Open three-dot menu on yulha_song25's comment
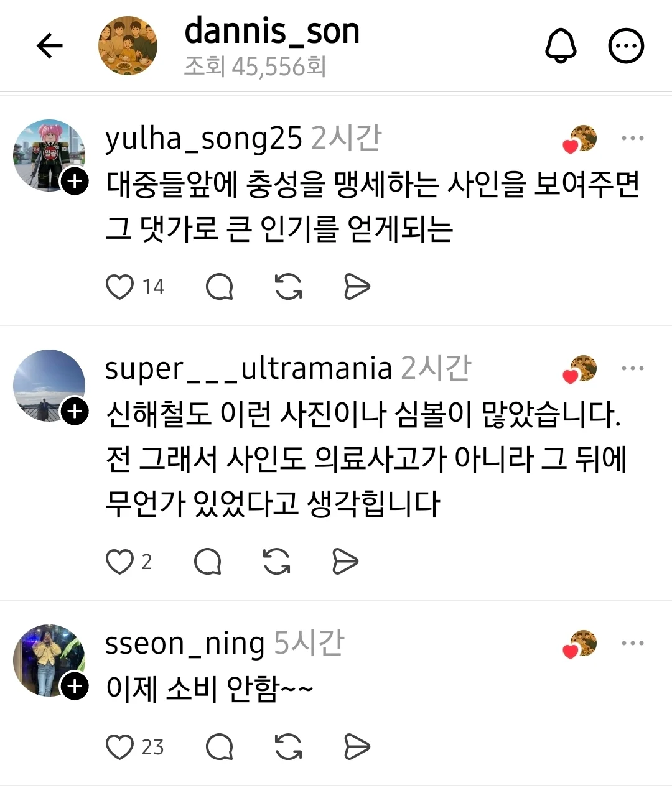The image size is (672, 788). click(x=633, y=138)
